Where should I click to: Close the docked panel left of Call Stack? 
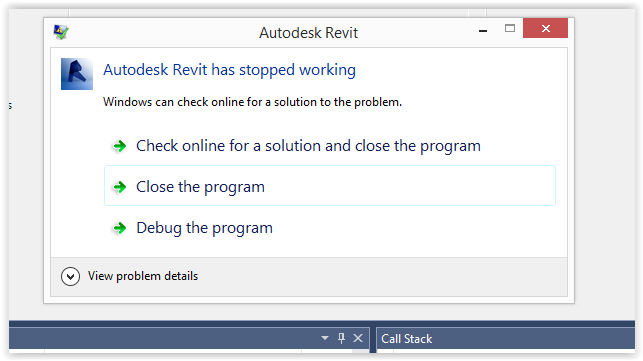coord(358,338)
